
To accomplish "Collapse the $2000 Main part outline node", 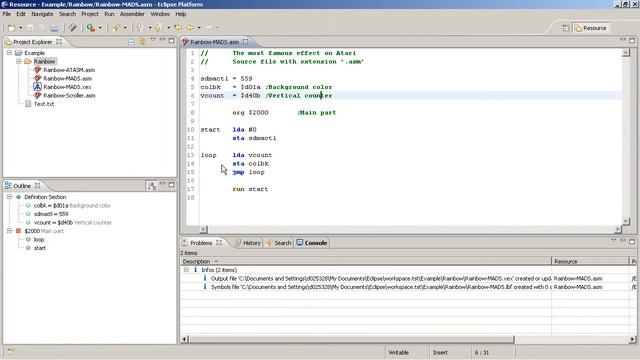I will (x=9, y=231).
